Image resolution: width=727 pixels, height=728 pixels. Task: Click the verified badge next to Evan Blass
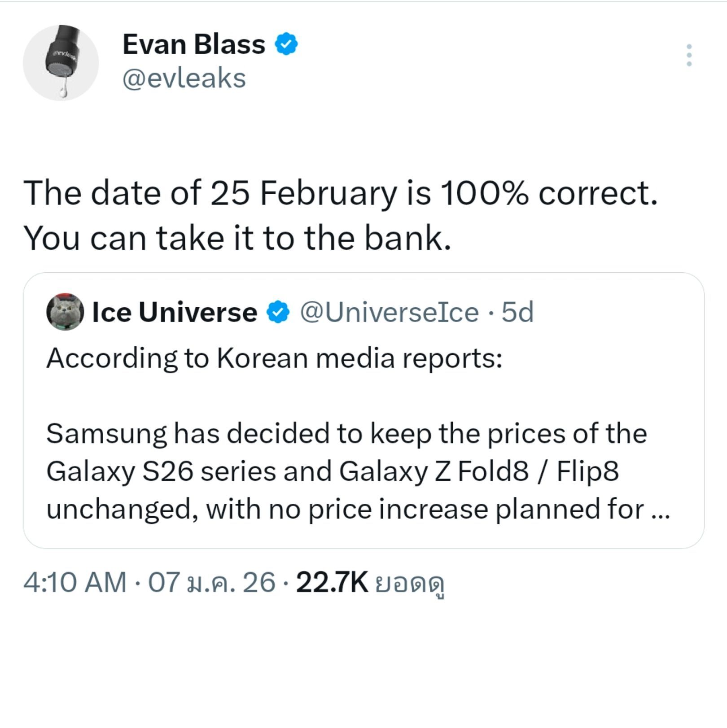point(286,44)
